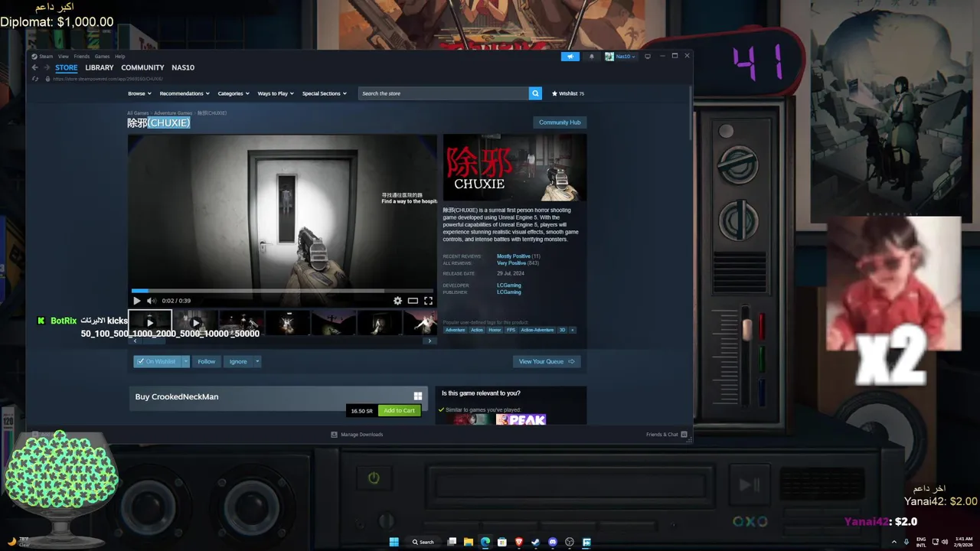Screen dimensions: 980x551
Task: Open the Friends menu
Action: [82, 56]
